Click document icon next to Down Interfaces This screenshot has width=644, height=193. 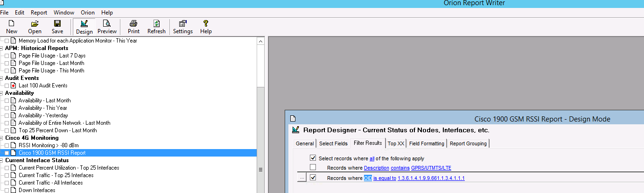[x=14, y=190]
